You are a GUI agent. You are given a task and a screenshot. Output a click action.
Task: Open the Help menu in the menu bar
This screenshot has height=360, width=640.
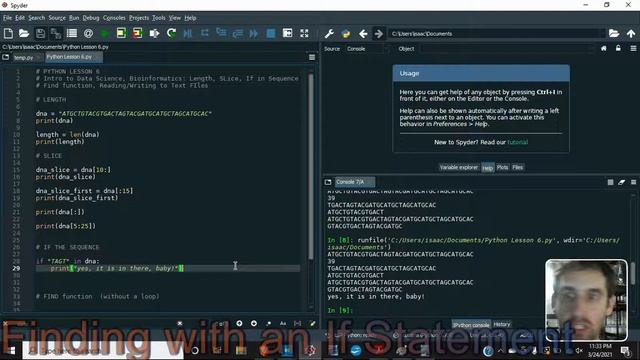(190, 18)
